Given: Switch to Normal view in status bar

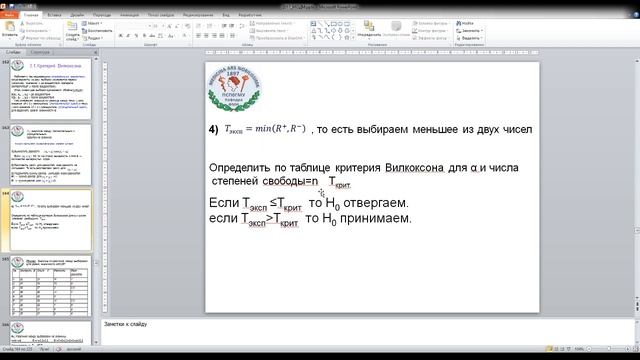Looking at the screenshot, I should 549,349.
